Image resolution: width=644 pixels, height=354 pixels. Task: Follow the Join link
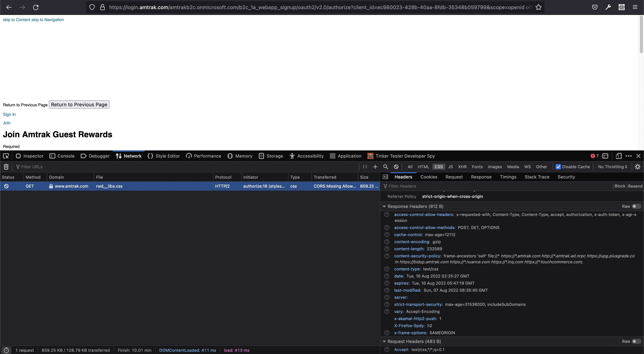[x=7, y=123]
